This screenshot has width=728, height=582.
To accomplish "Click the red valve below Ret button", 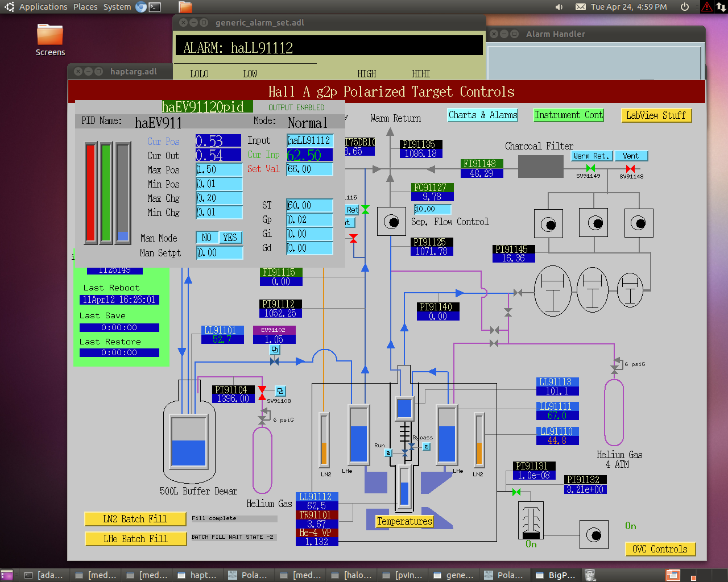I will click(353, 238).
